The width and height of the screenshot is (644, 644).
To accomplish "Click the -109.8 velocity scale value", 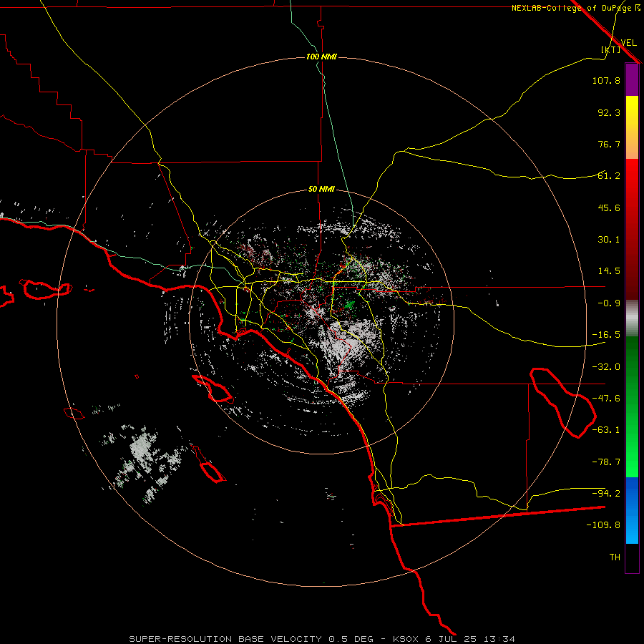I will click(x=603, y=525).
